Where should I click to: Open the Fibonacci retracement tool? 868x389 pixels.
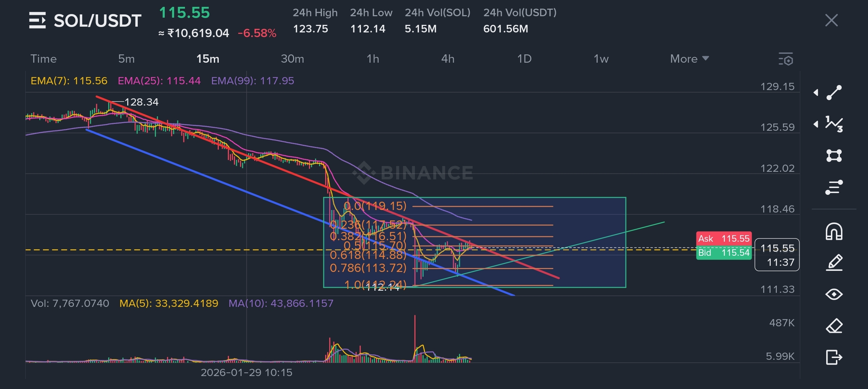tap(834, 187)
